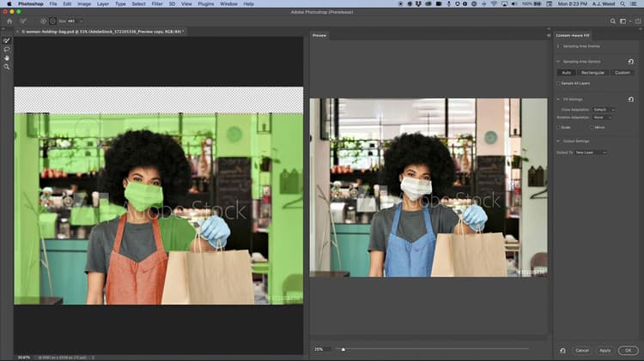Open Spotlight search in menu bar

623,3
